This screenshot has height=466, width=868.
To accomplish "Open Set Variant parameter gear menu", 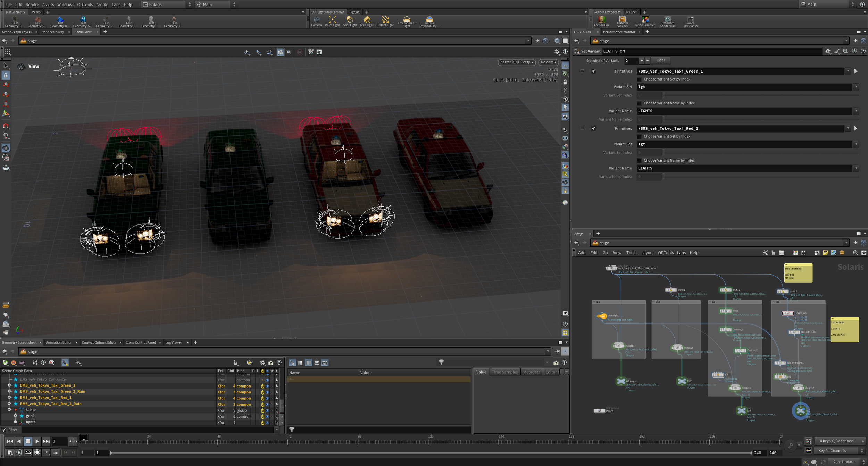I will coord(828,51).
